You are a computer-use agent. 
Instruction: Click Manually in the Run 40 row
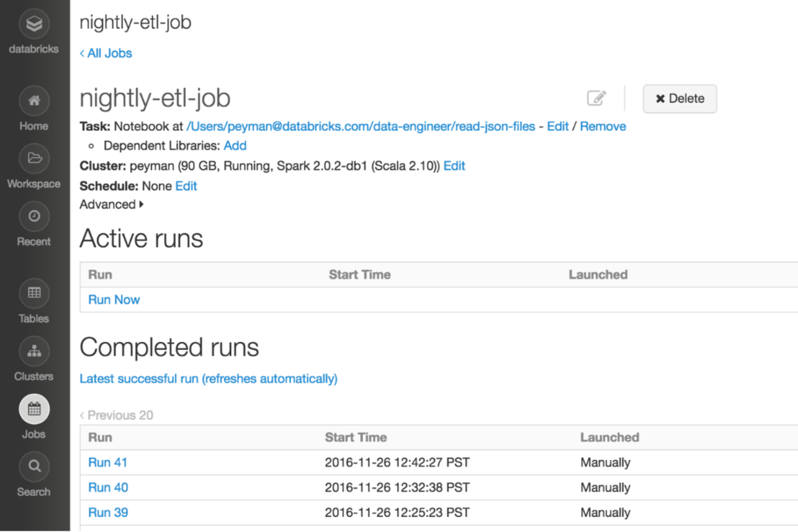pos(605,488)
